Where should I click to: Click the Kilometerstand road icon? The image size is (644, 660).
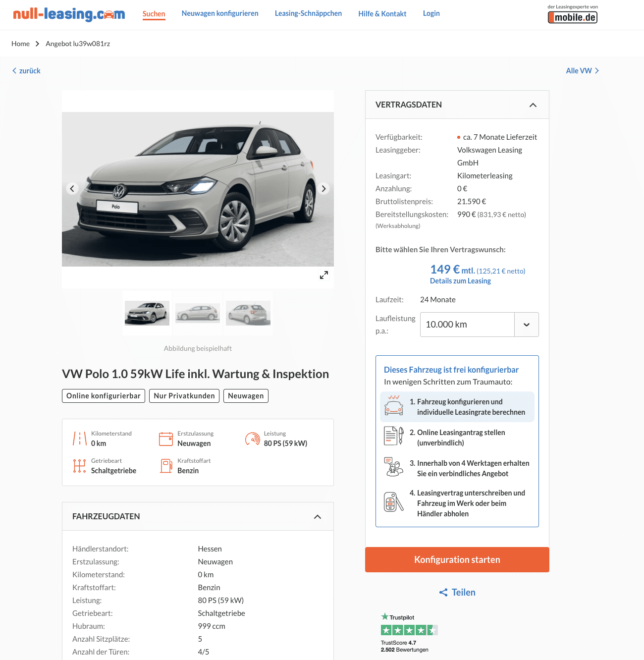point(80,439)
